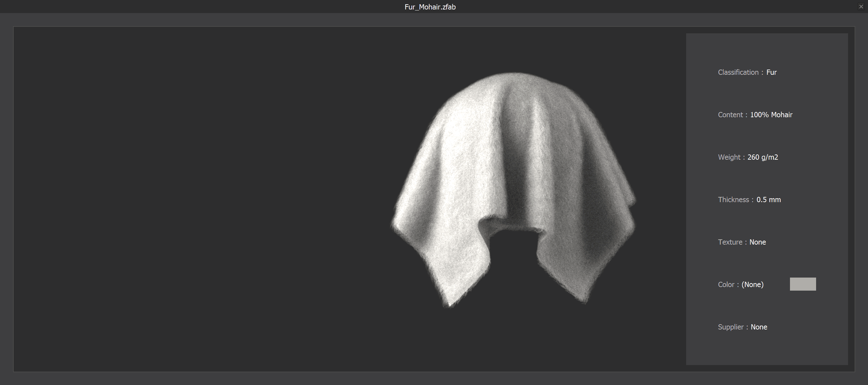Close the Fur_Mohair.zfab preview window
Image resolution: width=868 pixels, height=385 pixels.
click(861, 7)
